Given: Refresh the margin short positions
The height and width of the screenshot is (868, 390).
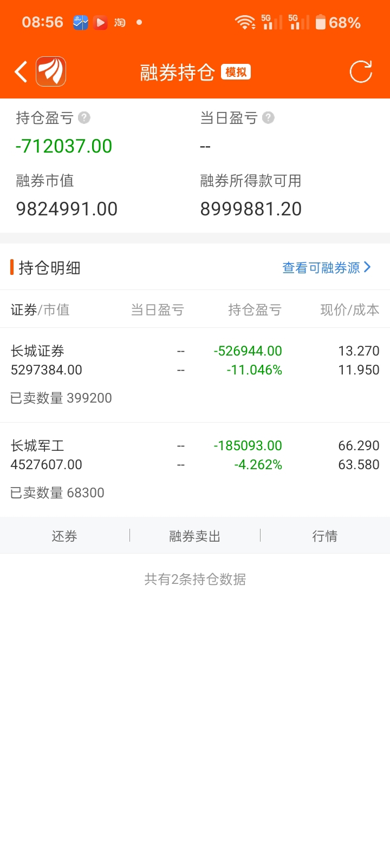Looking at the screenshot, I should (x=361, y=71).
